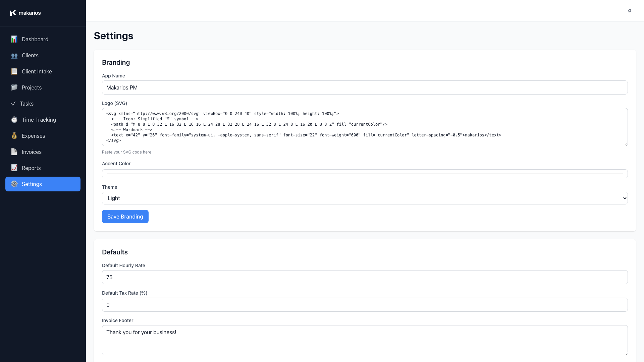Open Reports via the chart icon

14,168
